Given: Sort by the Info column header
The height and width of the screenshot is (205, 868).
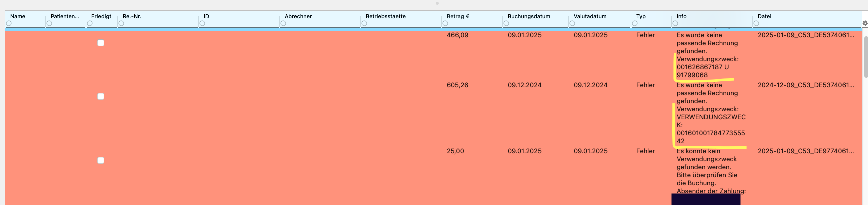Looking at the screenshot, I should tap(681, 16).
